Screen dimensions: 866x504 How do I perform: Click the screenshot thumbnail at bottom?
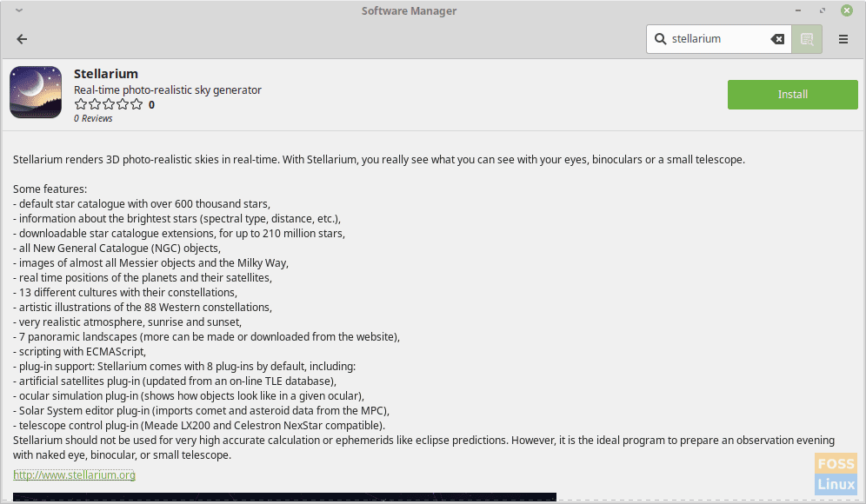284,497
